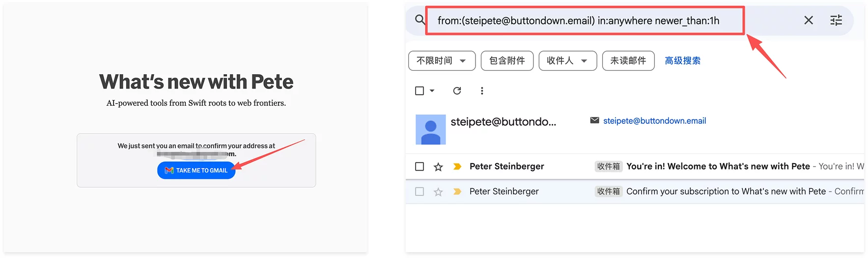This screenshot has height=258, width=868.
Task: Select the "You're in!" email checkbox
Action: [x=420, y=167]
